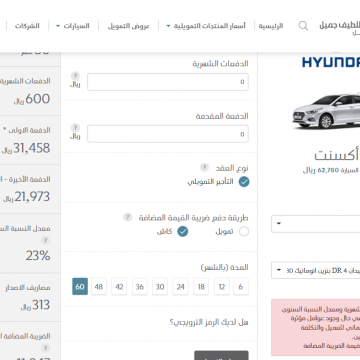Image resolution: width=360 pixels, height=360 pixels.
Task: Click the 31,458 first payment value
Action: [x=26, y=148]
